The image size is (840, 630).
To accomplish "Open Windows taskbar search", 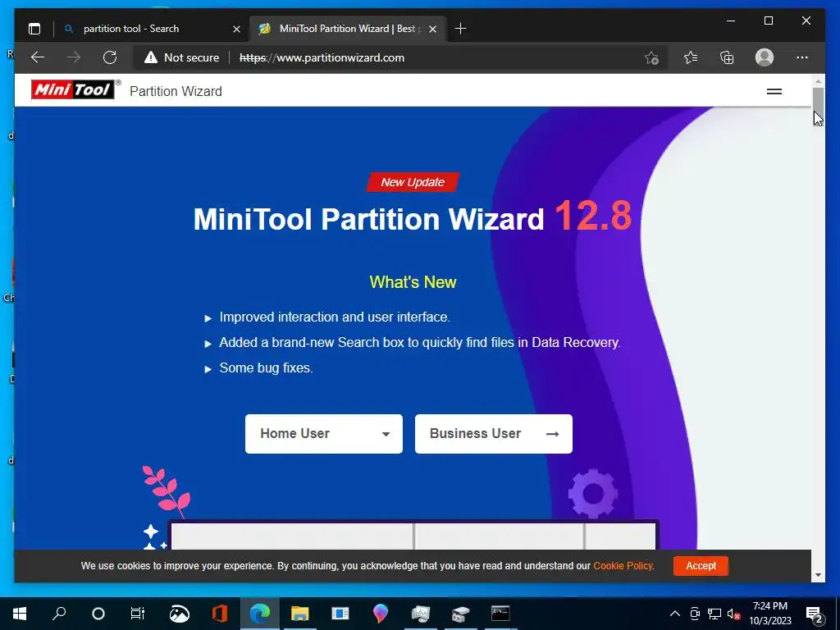I will pyautogui.click(x=59, y=614).
